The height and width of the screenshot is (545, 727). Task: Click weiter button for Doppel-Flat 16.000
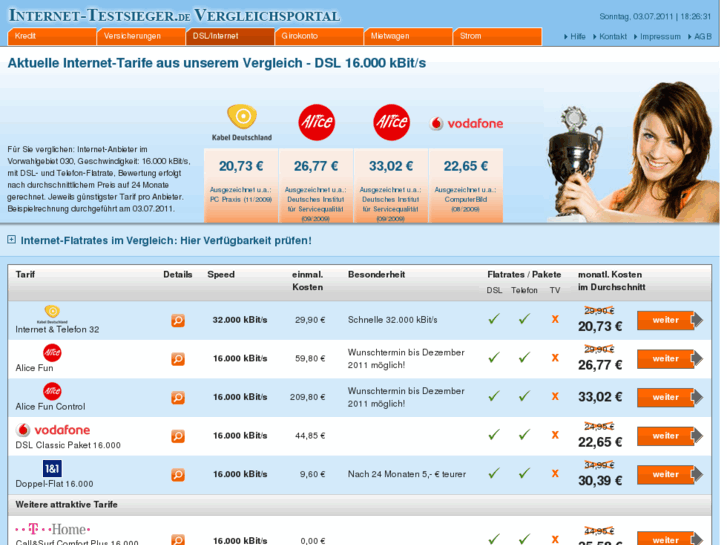coord(670,474)
